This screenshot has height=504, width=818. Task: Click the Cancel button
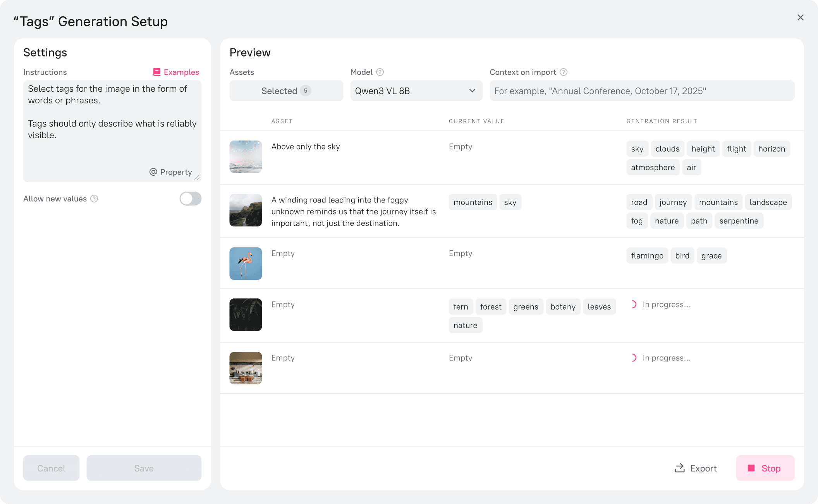point(51,468)
